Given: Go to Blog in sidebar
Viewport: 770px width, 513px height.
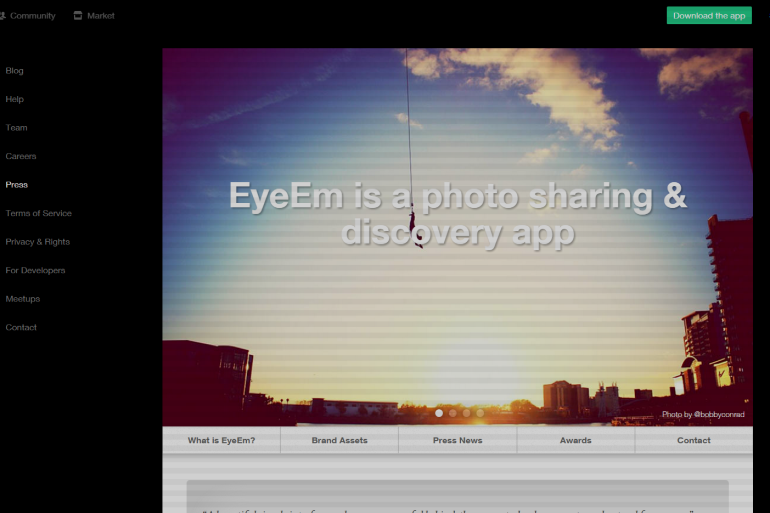Looking at the screenshot, I should [14, 71].
